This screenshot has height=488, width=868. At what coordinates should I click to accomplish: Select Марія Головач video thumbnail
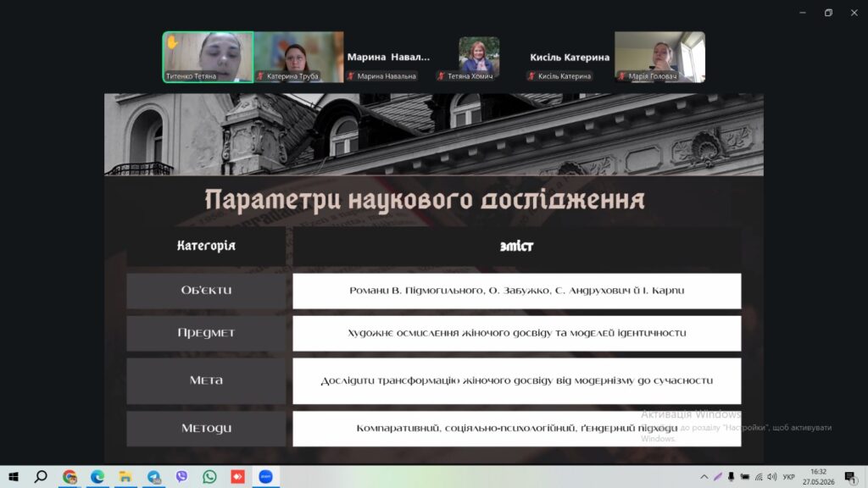659,57
